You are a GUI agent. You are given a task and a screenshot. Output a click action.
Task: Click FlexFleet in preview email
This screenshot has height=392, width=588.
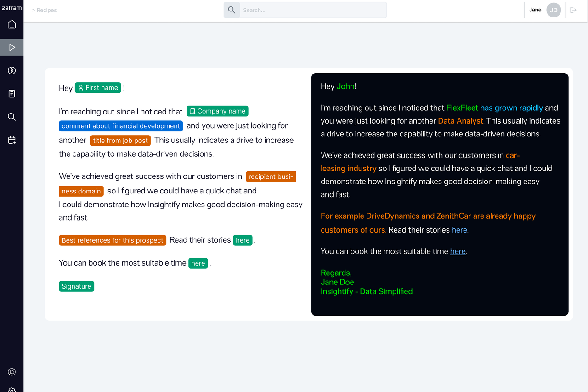[462, 108]
